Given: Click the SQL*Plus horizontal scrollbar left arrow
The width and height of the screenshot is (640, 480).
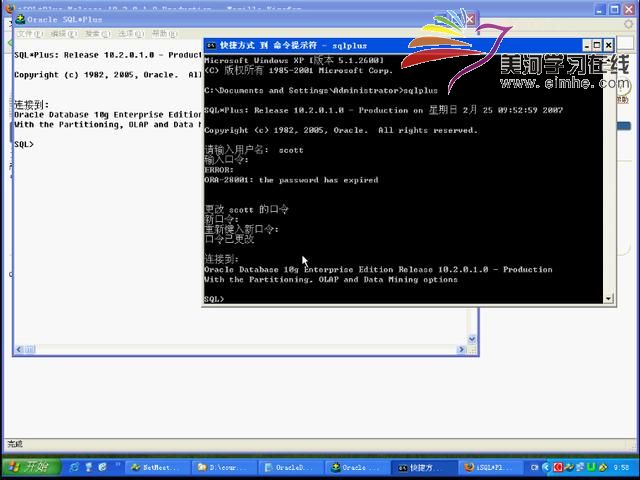Looking at the screenshot, I should tap(19, 349).
